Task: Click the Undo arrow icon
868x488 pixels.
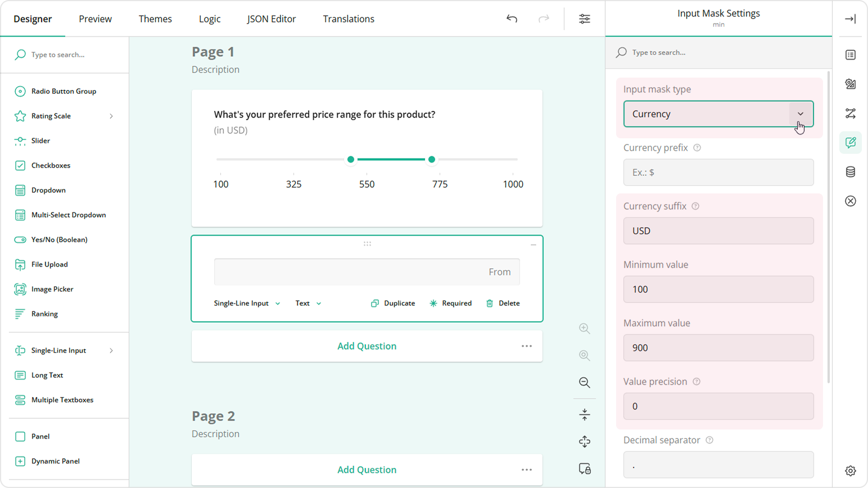Action: coord(512,19)
